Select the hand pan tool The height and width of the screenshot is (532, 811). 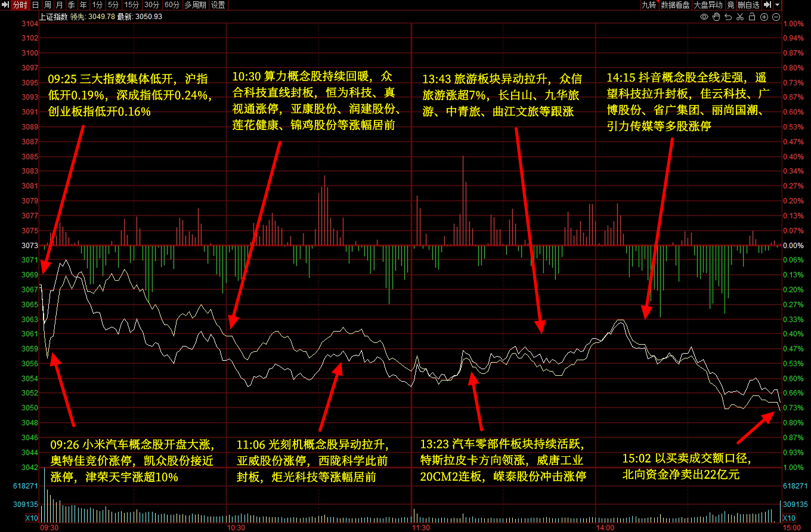pyautogui.click(x=716, y=17)
